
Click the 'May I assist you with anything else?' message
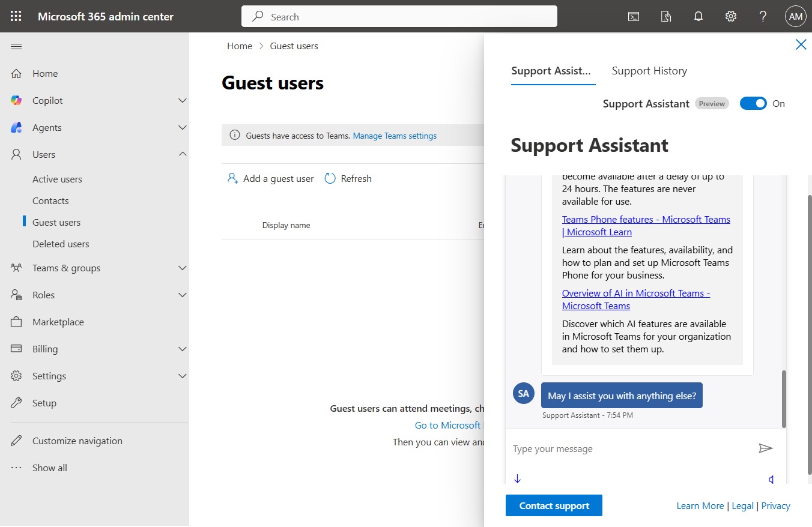(622, 396)
